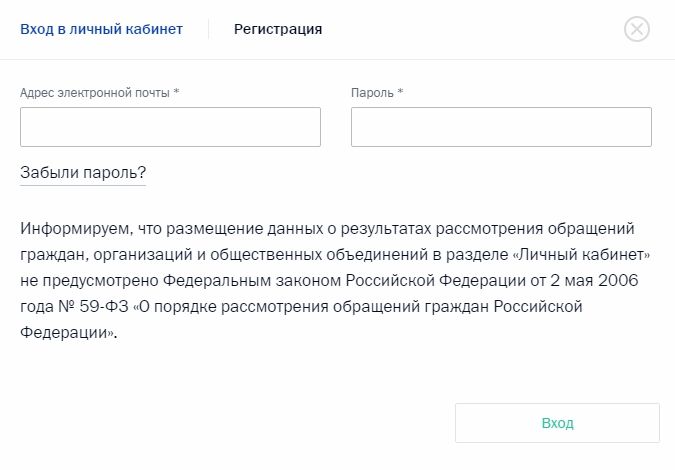The width and height of the screenshot is (675, 470).
Task: Place the cursor in the email address box
Action: (170, 127)
